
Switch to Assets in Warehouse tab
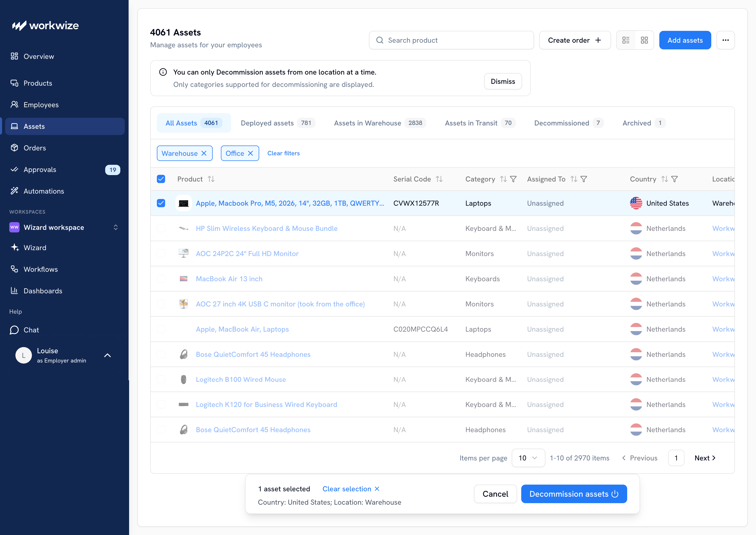tap(380, 123)
